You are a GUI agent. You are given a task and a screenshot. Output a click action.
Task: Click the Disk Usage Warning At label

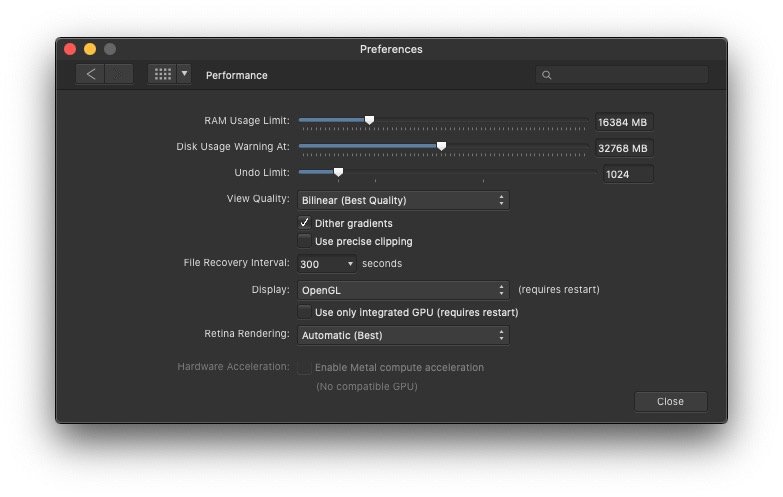[233, 147]
